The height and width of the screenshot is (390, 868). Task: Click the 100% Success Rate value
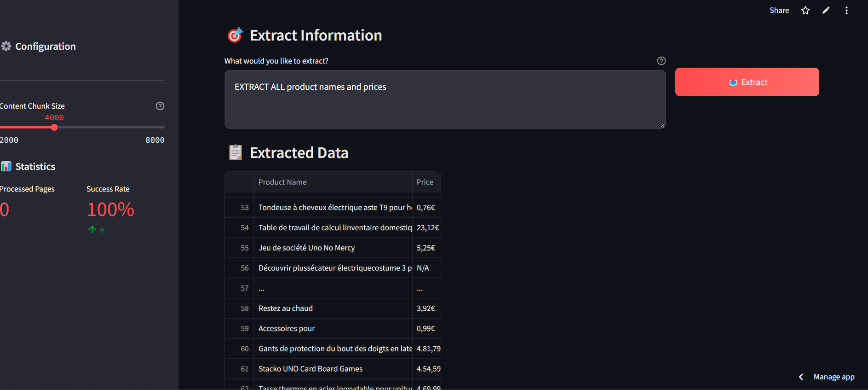pyautogui.click(x=110, y=210)
